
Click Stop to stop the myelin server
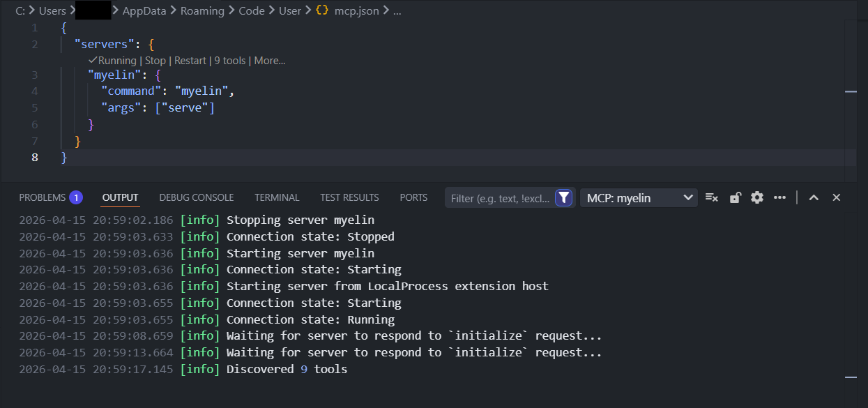(155, 60)
